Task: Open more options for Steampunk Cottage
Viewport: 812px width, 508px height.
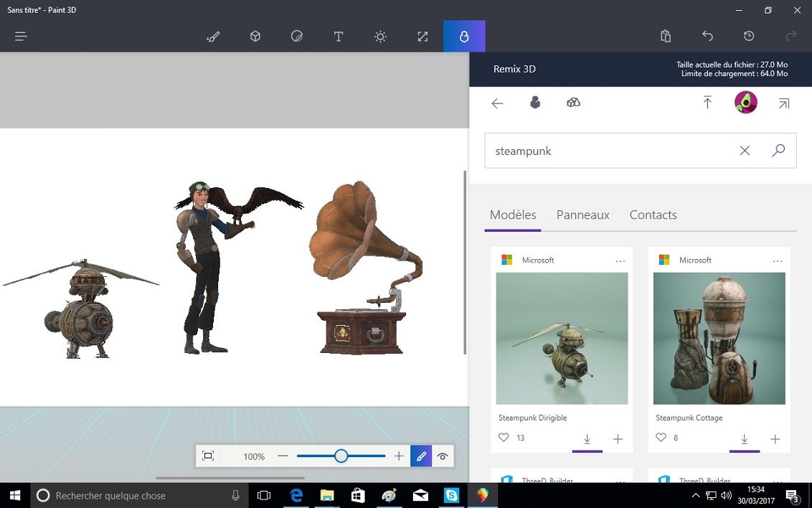Action: [778, 261]
